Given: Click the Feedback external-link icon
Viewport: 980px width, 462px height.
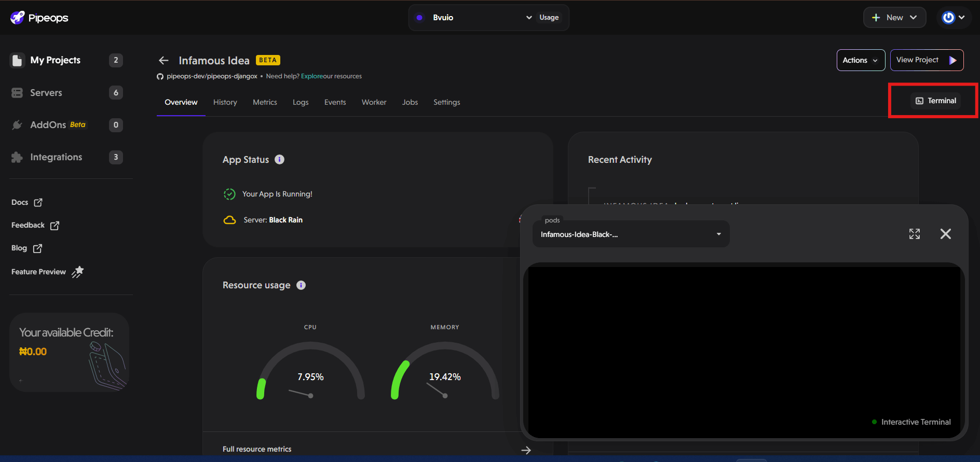Looking at the screenshot, I should (x=55, y=226).
